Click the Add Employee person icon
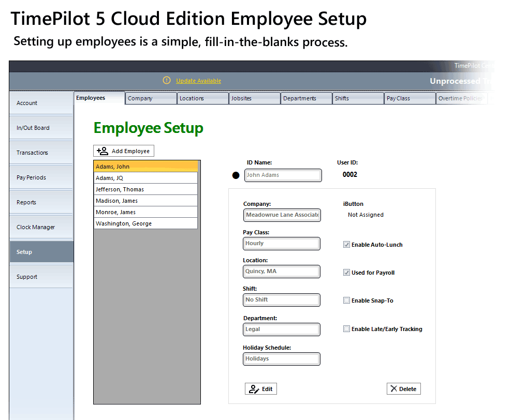Viewport: 526px width, 420px height. 103,151
